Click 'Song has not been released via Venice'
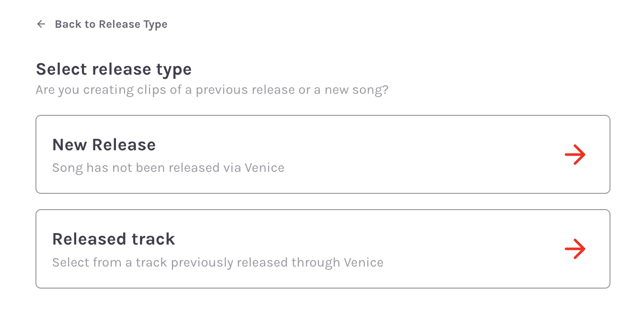The height and width of the screenshot is (335, 644). tap(168, 168)
